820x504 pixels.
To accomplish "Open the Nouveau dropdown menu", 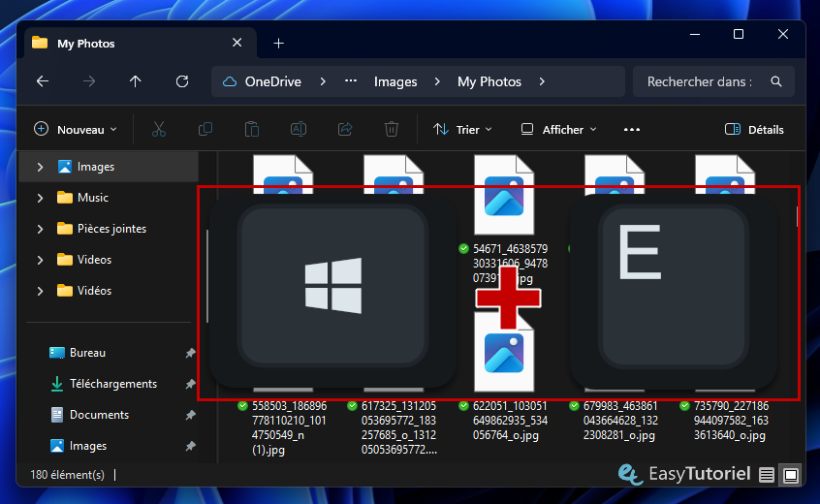I will pos(76,129).
